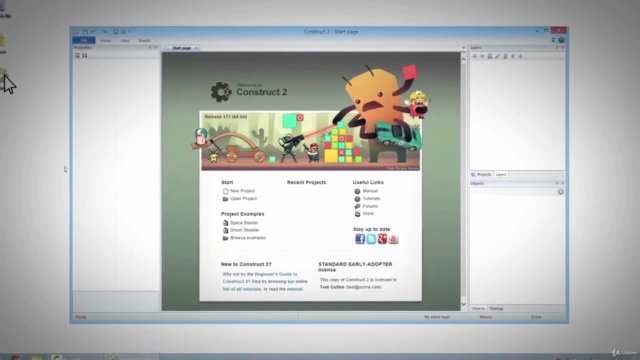Switch to the Layers panel tab
Image resolution: width=640 pixels, height=360 pixels.
point(501,175)
